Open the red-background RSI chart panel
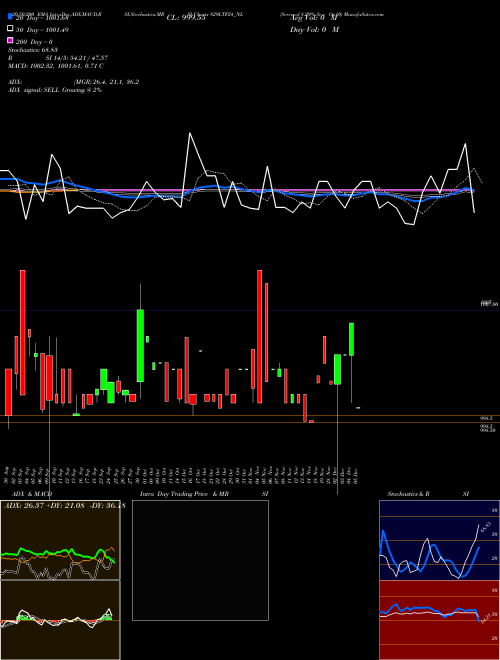The height and width of the screenshot is (660, 500). tap(439, 620)
